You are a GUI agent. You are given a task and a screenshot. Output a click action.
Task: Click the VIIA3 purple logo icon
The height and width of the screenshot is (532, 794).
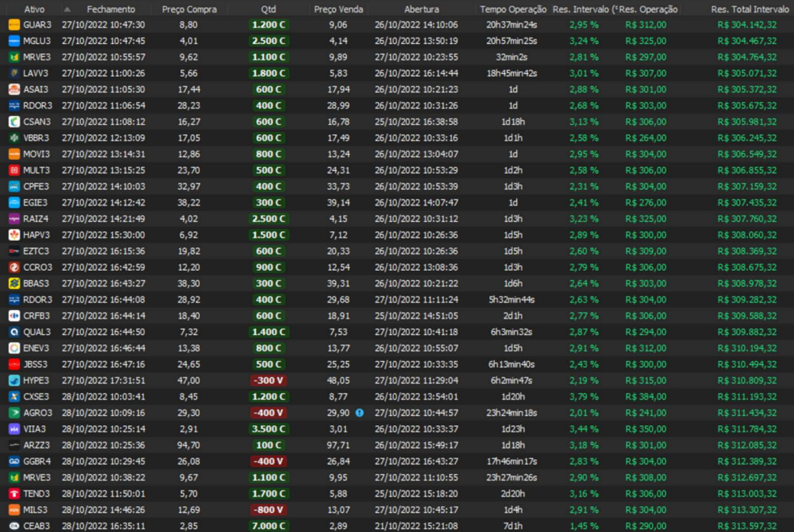tap(14, 428)
